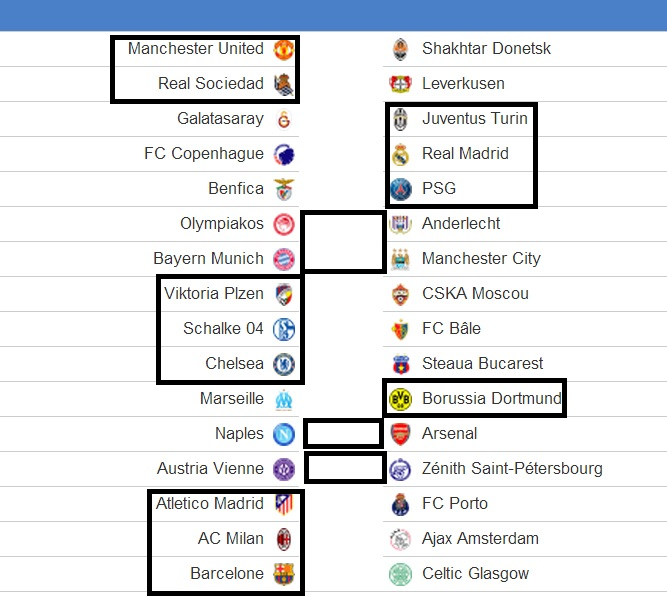Open the Bayern Munich team link

[208, 259]
